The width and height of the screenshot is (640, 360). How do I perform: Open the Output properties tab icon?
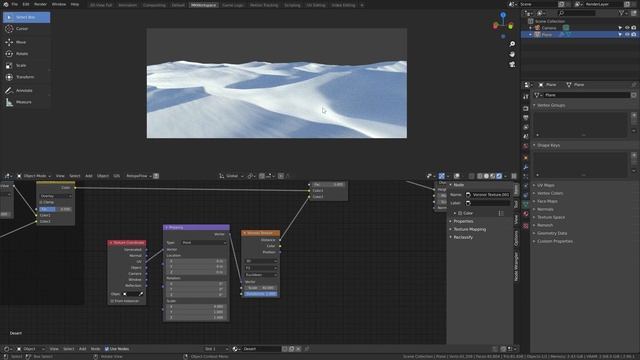[x=526, y=118]
